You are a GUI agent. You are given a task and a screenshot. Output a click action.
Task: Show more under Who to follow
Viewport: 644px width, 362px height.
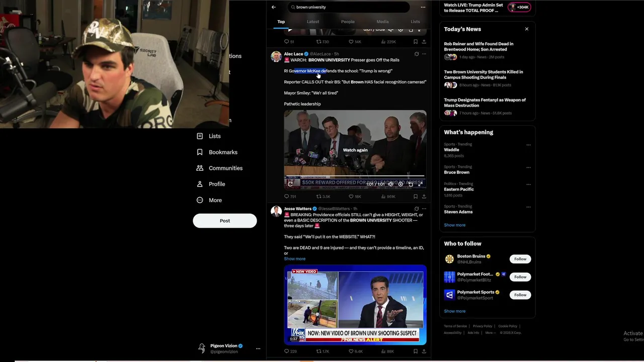click(x=455, y=311)
